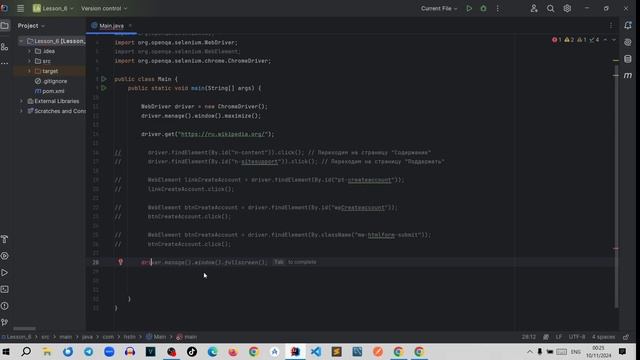Expand the src folder
This screenshot has width=640, height=360.
pyautogui.click(x=29, y=61)
